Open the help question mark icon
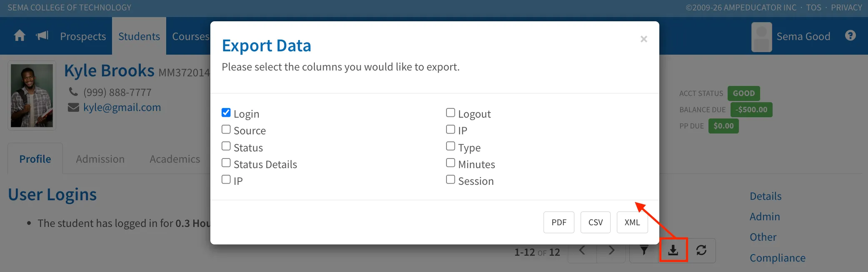The height and width of the screenshot is (272, 868). [x=851, y=36]
